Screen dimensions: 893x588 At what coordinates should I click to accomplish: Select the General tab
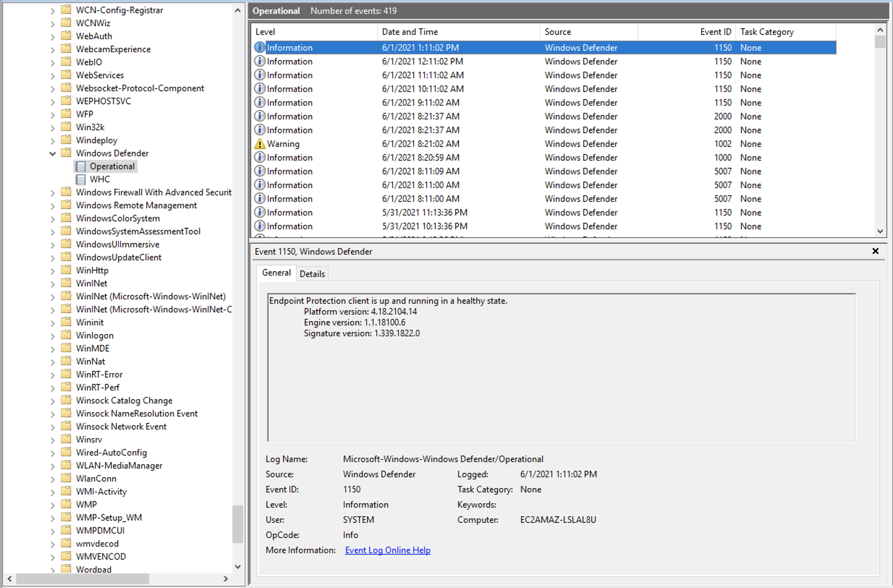(276, 273)
